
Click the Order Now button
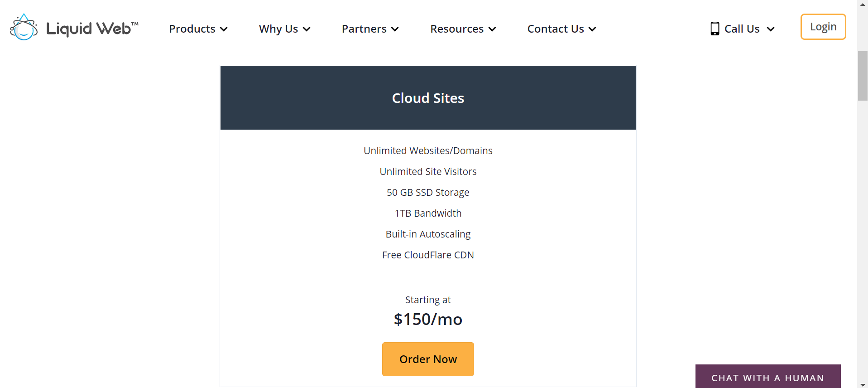tap(428, 359)
